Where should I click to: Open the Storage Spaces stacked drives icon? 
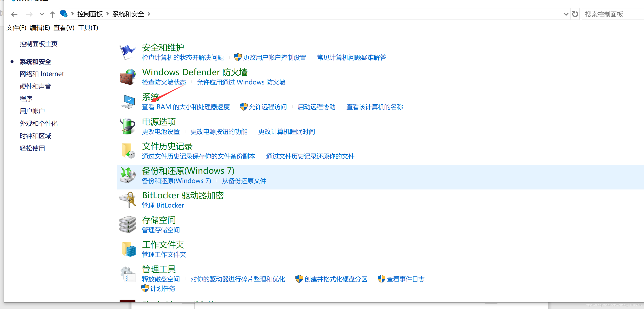(128, 224)
